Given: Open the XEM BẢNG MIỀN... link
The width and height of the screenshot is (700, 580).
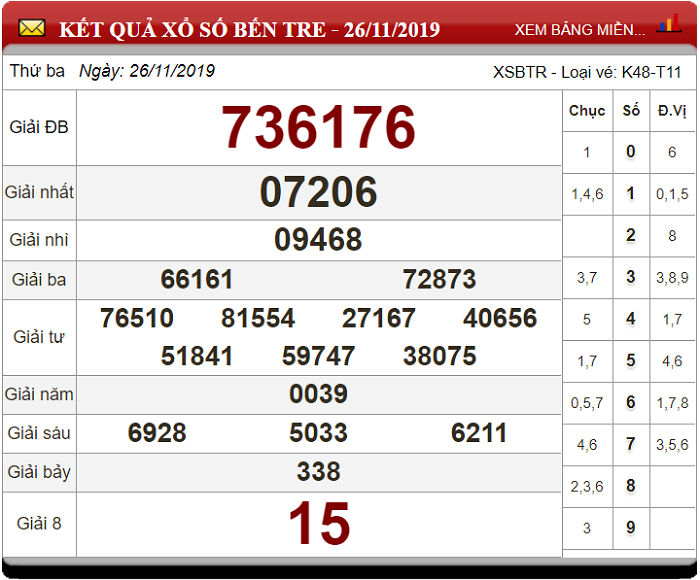Looking at the screenshot, I should click(579, 30).
